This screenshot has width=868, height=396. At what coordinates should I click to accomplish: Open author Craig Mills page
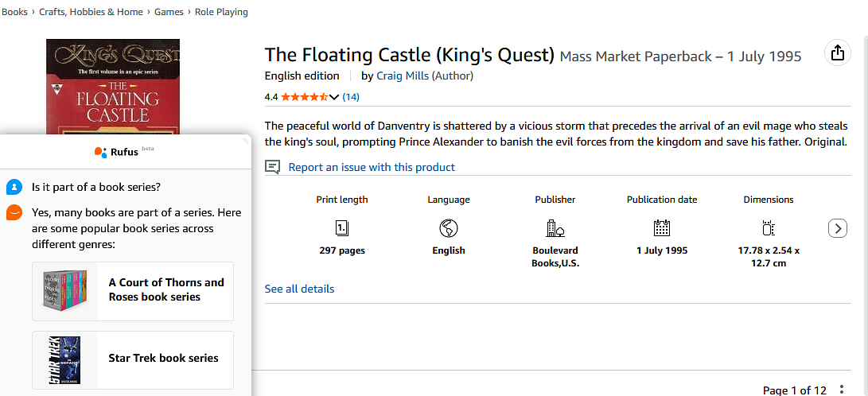(x=403, y=76)
